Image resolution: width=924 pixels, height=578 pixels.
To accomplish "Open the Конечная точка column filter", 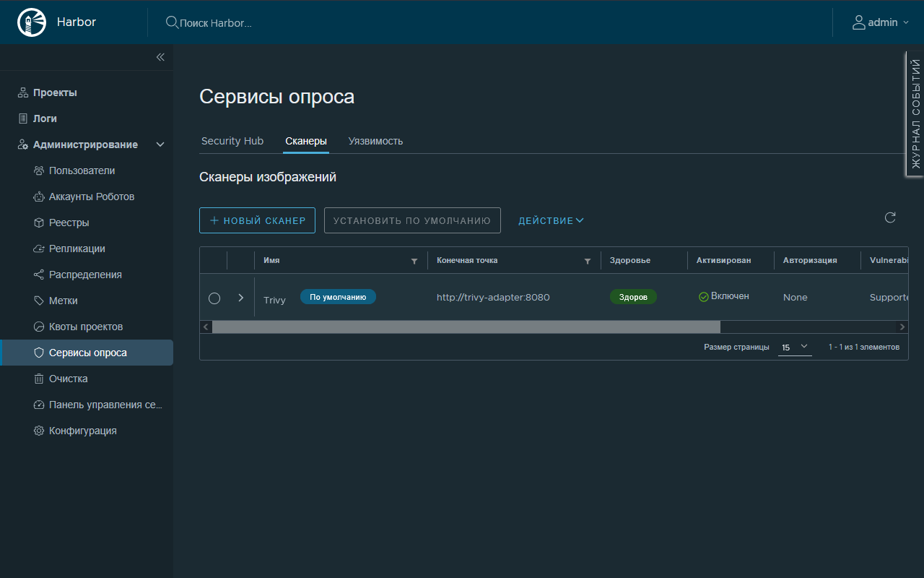I will point(588,261).
